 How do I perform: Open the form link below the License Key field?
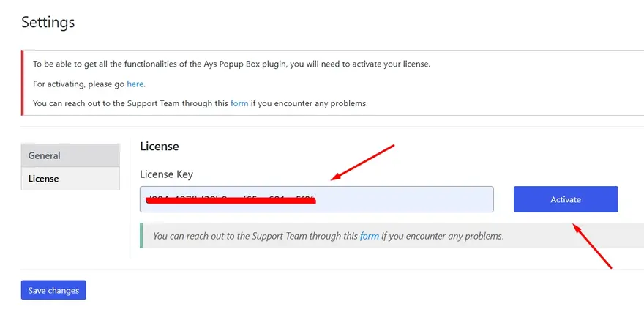click(369, 236)
